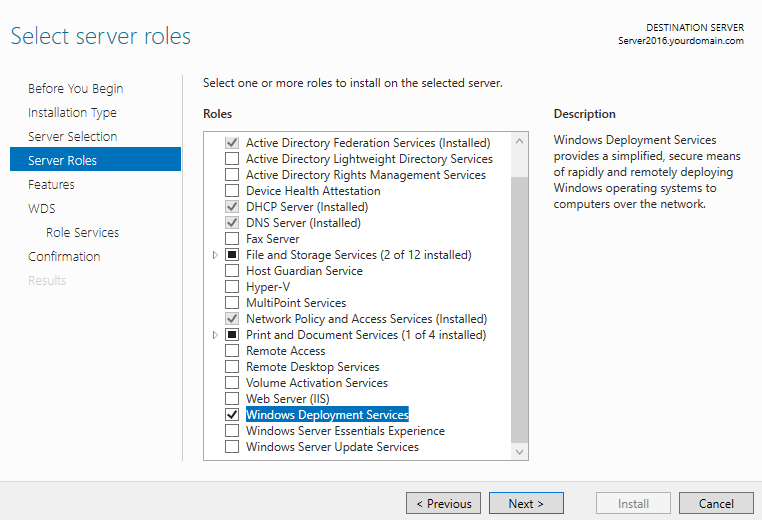This screenshot has height=520, width=762.
Task: Toggle File and Storage Services tri-state box
Action: (x=232, y=255)
